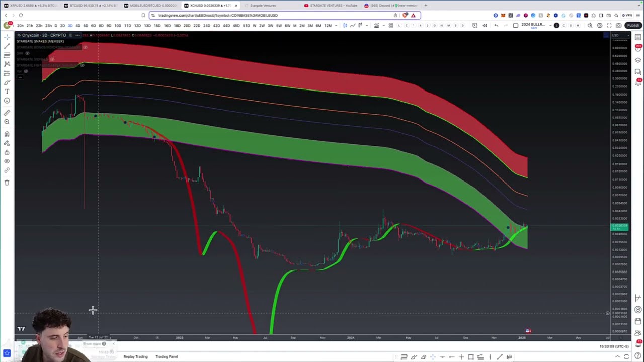Screen dimensions: 644x362
Task: Open chart settings hexagon icon
Action: (599, 25)
